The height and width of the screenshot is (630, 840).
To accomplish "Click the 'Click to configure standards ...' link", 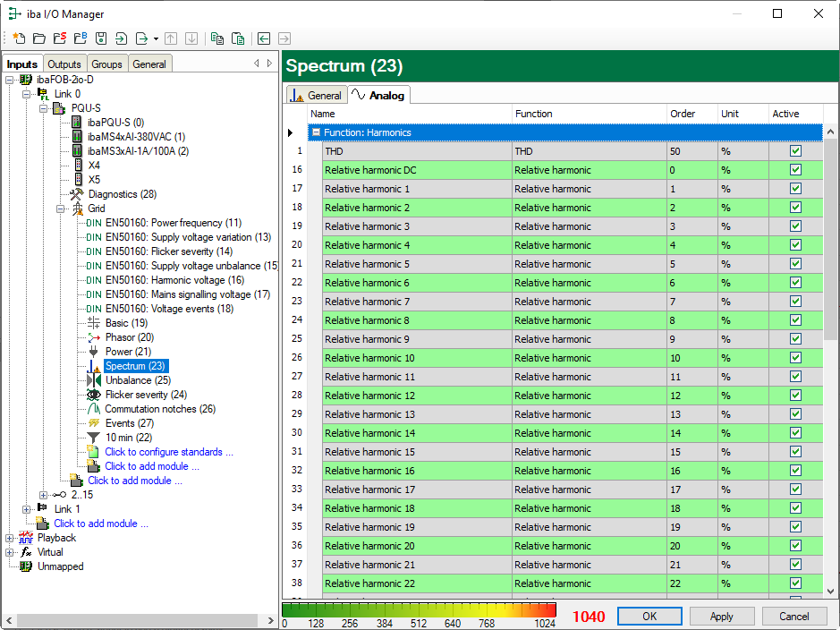I will tap(168, 452).
